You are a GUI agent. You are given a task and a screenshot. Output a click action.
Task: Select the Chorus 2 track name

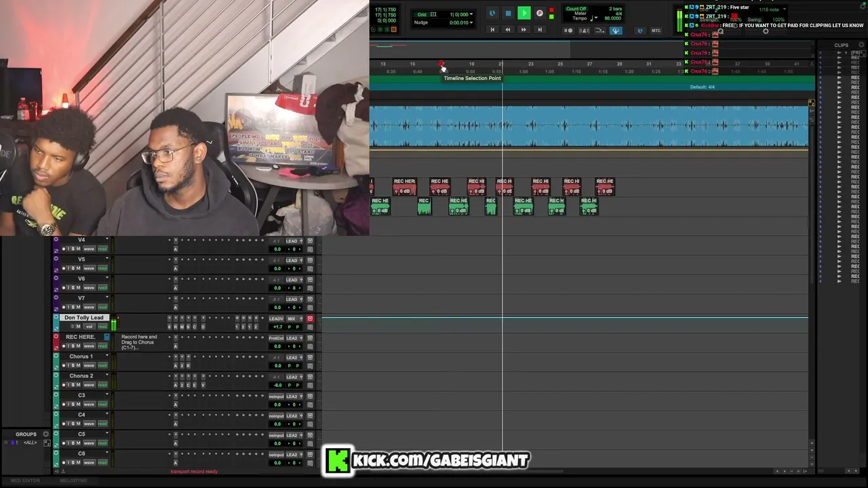pyautogui.click(x=81, y=375)
